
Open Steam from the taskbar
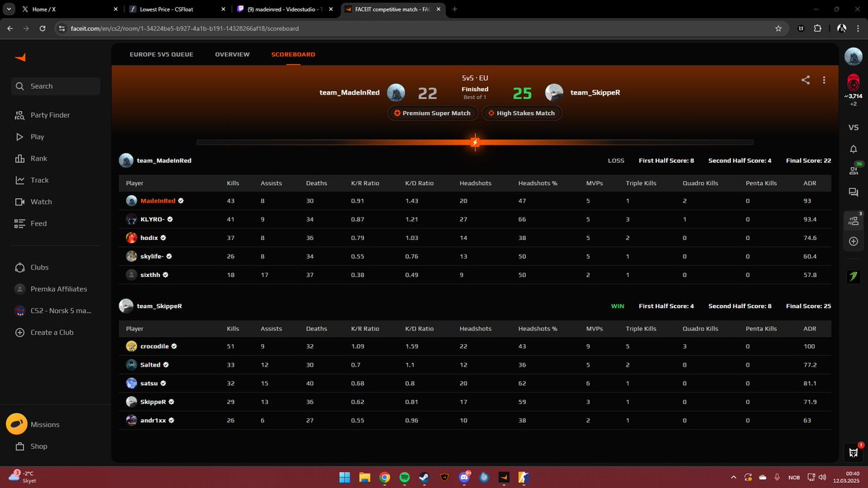click(x=425, y=477)
